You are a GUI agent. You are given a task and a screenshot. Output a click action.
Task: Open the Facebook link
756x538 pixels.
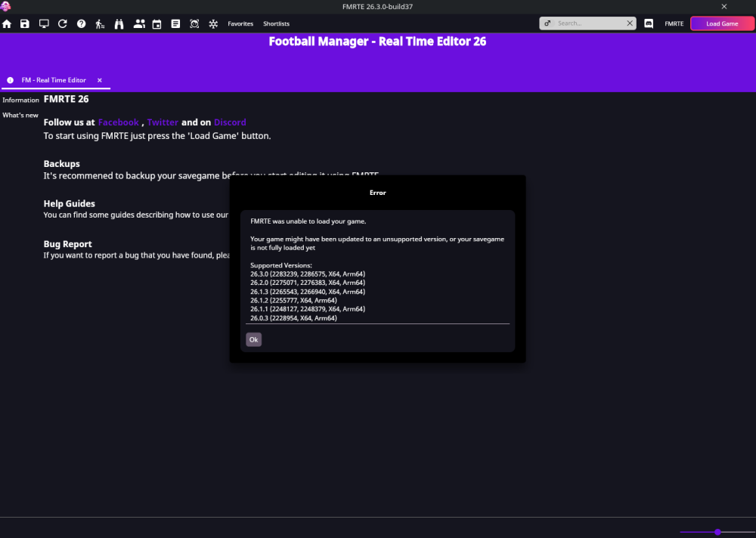pos(119,122)
